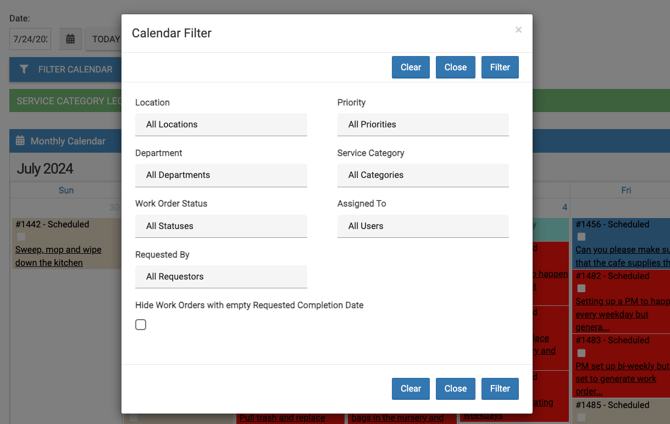Check the work order #1482 checkbox

(x=581, y=288)
